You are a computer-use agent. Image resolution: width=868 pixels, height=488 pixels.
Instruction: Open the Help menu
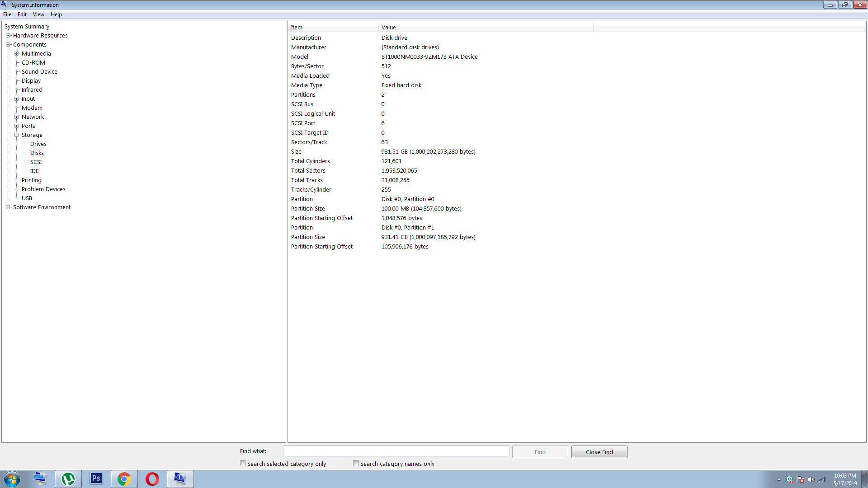pyautogui.click(x=56, y=14)
